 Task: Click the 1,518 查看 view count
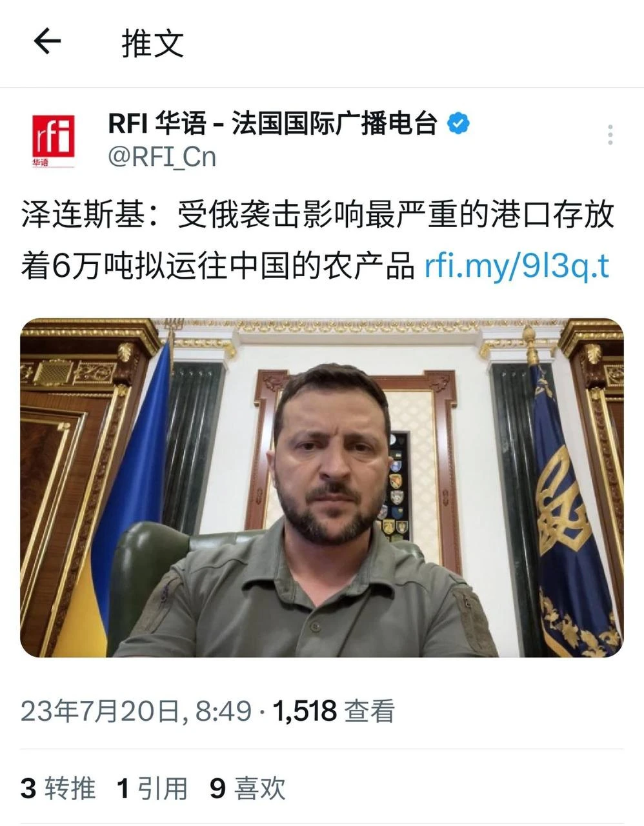click(x=334, y=711)
